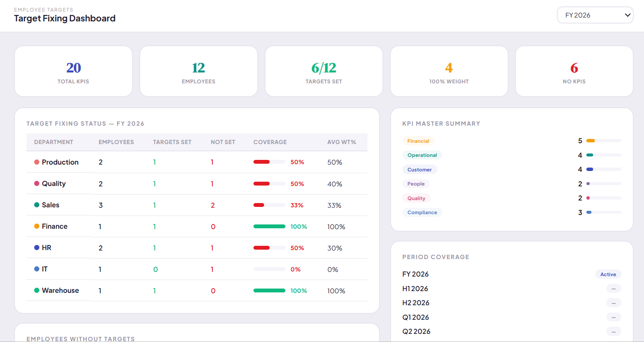Select the IT department name
The image size is (644, 342).
(x=44, y=269)
